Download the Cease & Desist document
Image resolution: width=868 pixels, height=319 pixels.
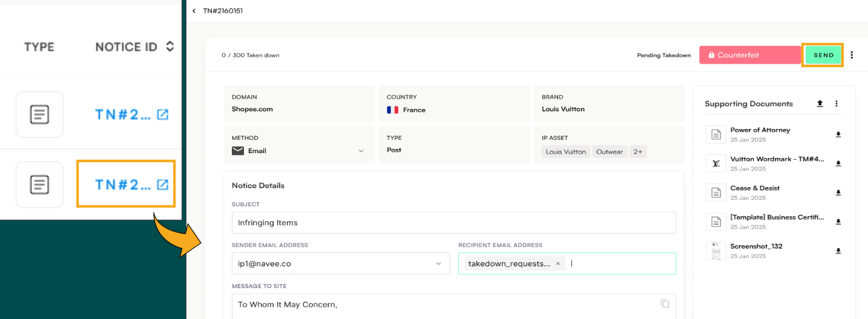tap(838, 192)
